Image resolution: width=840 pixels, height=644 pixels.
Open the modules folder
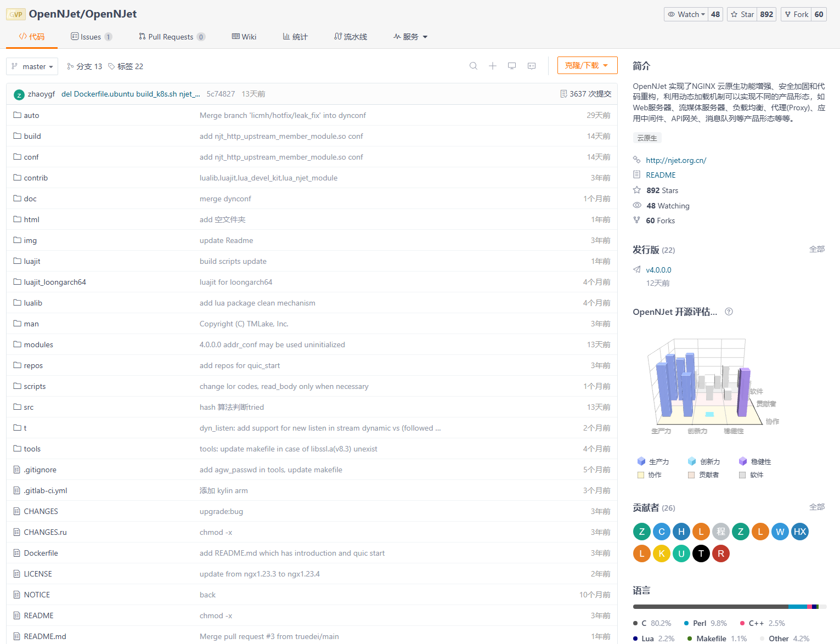[38, 344]
